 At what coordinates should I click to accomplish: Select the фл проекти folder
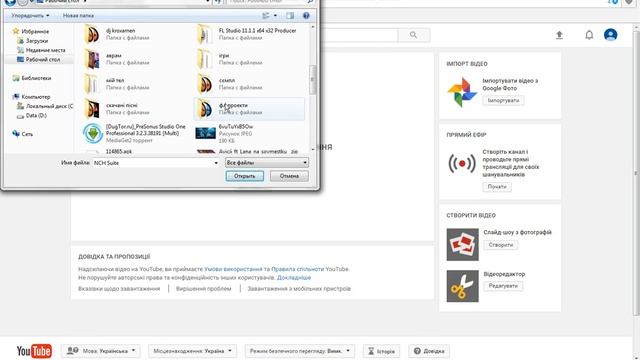(249, 109)
